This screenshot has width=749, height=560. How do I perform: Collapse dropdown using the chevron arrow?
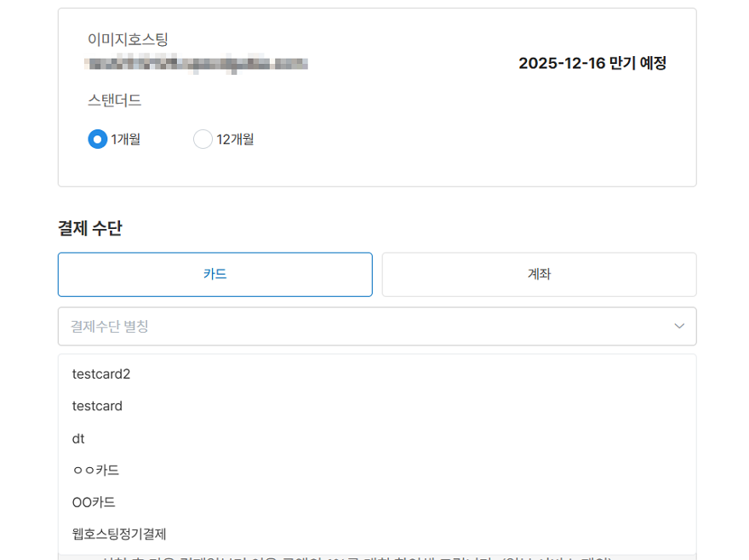click(679, 326)
